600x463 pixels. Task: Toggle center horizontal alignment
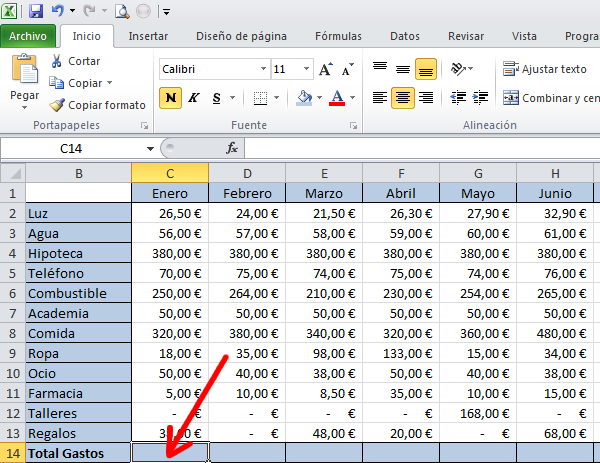(403, 98)
